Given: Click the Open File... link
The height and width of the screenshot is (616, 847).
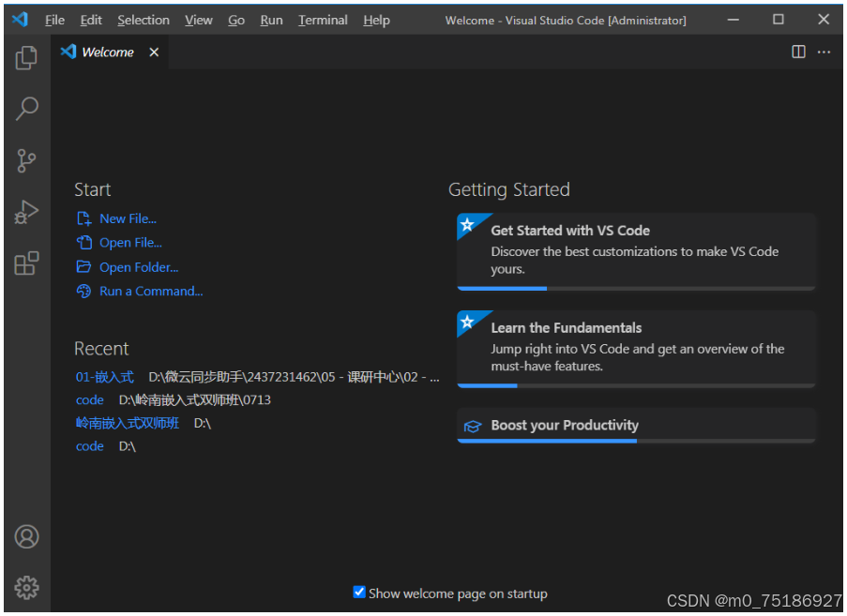Looking at the screenshot, I should click(130, 243).
